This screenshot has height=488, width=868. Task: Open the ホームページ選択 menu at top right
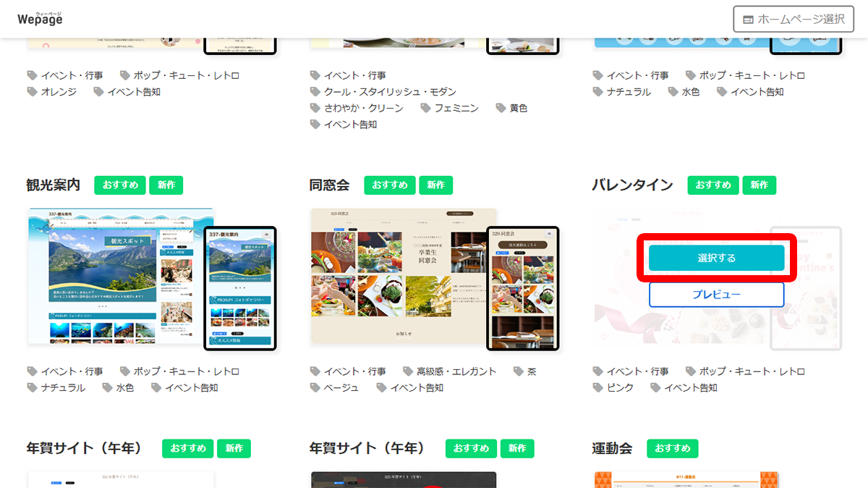pos(793,19)
